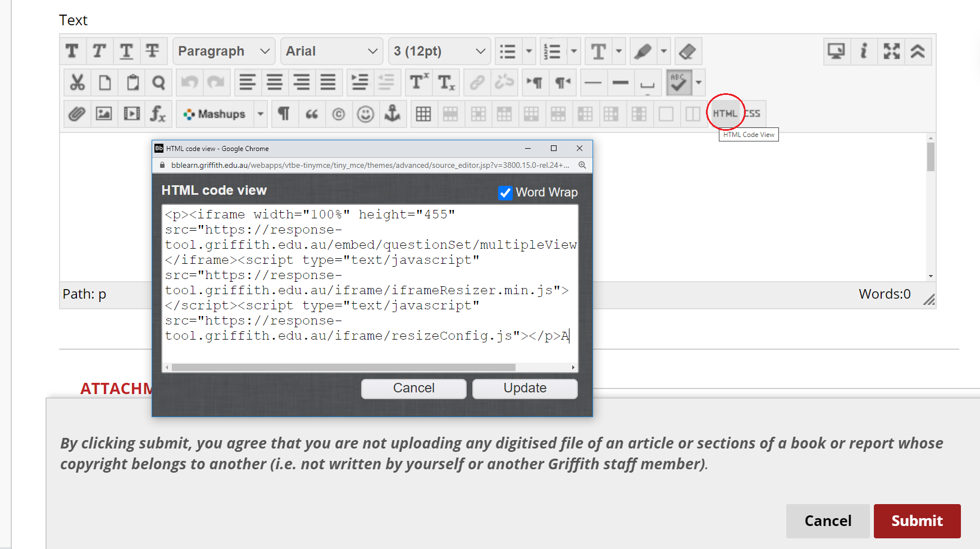Screen dimensions: 980x549
Task: Open the Paragraph format dropdown
Action: point(224,51)
